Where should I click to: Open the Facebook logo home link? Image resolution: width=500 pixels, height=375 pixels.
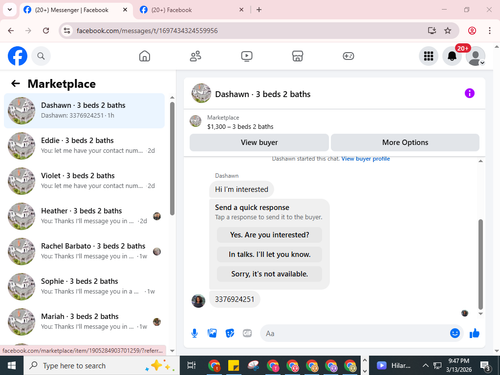tap(17, 56)
